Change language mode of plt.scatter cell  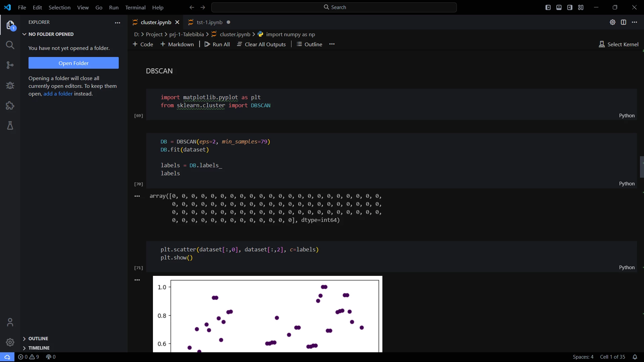click(627, 267)
